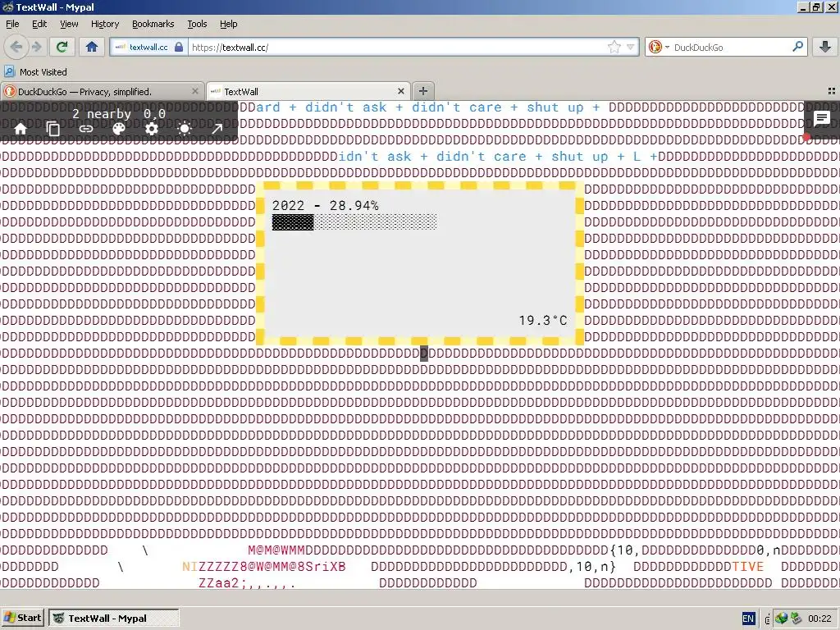Expand the URL history dropdown arrow
The image size is (840, 630).
pyautogui.click(x=631, y=47)
